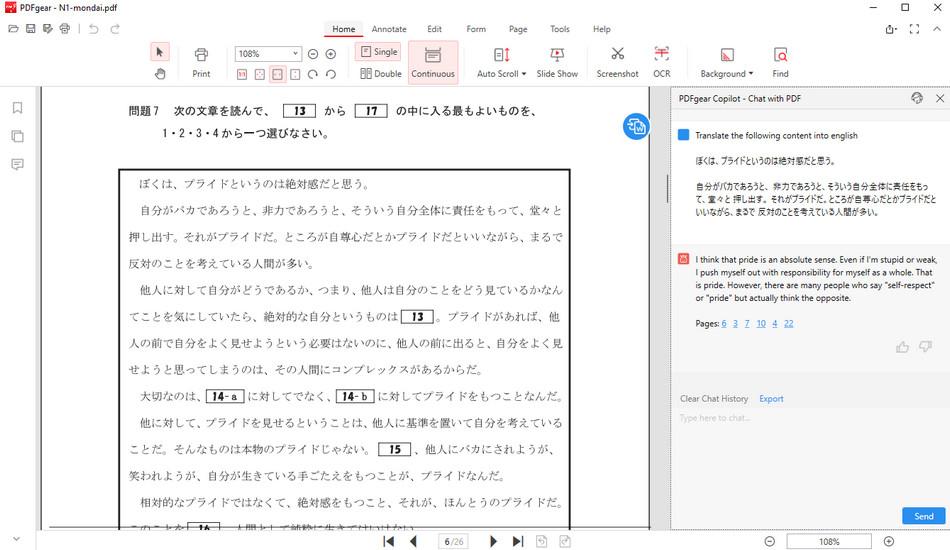The image size is (950, 550).
Task: Click the Copilot settings icon in header
Action: tap(917, 98)
